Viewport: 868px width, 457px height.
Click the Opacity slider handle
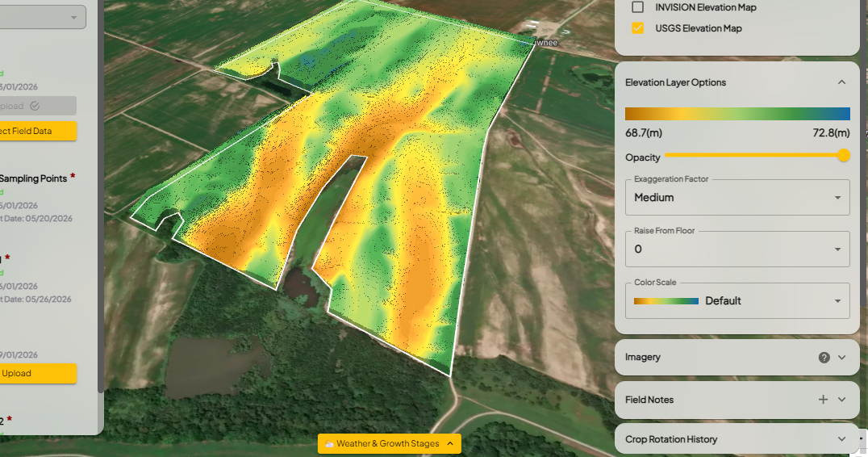[843, 155]
